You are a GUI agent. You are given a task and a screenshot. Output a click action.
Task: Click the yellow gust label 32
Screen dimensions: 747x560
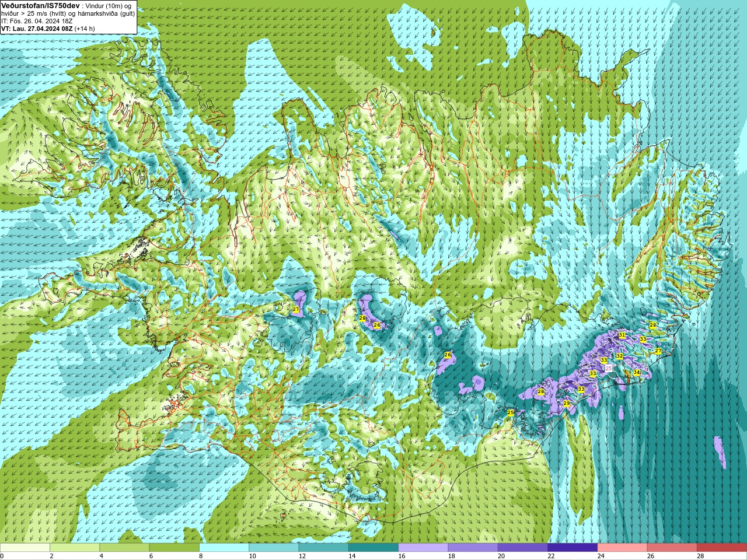(620, 356)
